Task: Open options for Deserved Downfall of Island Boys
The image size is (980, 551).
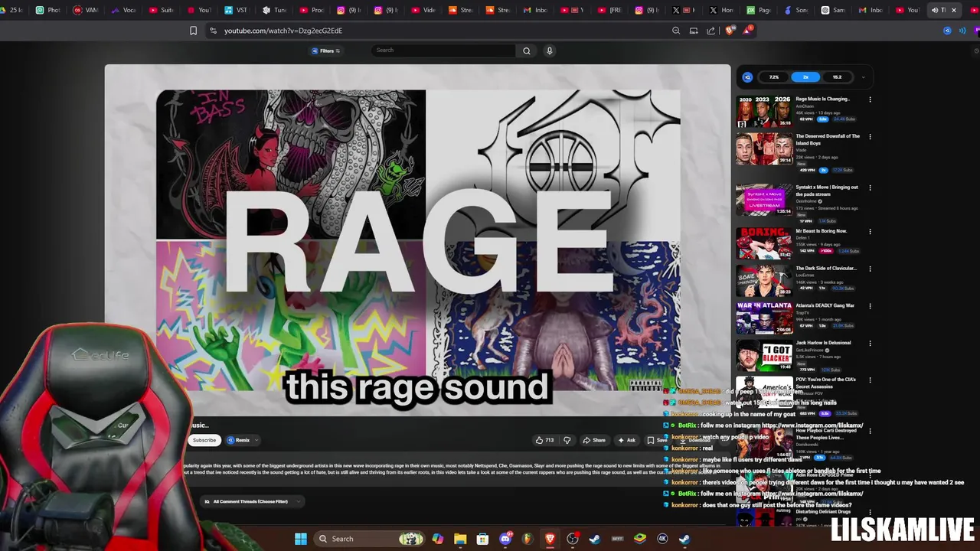Action: 870,137
